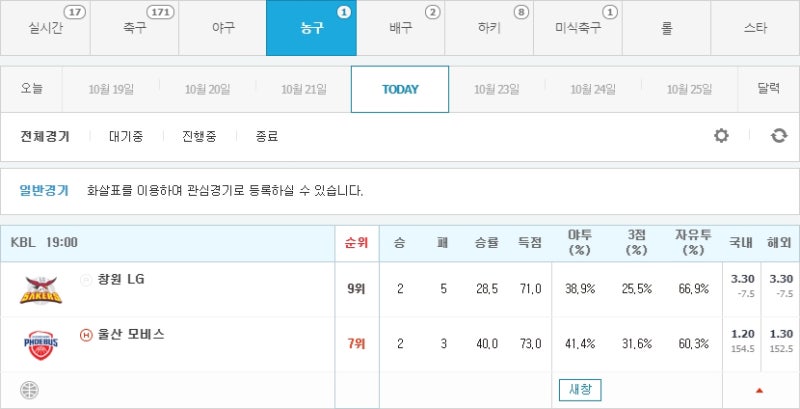Click the basketball icon below the teams
Screen dimensions: 800x409
point(30,390)
